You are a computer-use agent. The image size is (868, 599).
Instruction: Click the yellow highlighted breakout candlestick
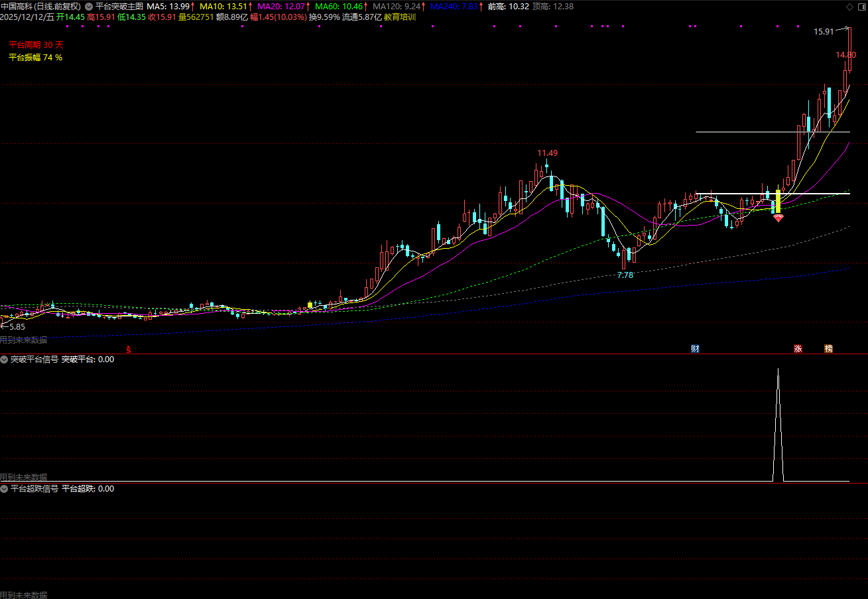click(x=778, y=201)
